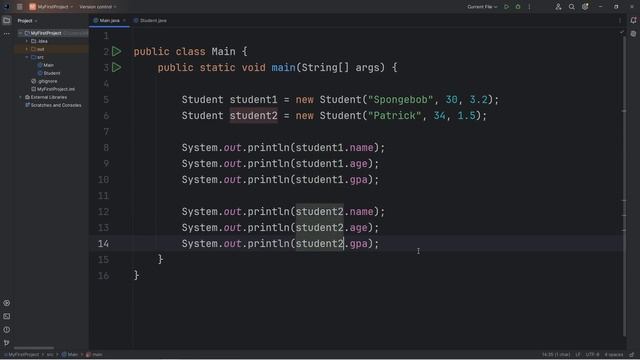Select MyFirstProject.iml file
640x360 pixels.
[x=53, y=89]
